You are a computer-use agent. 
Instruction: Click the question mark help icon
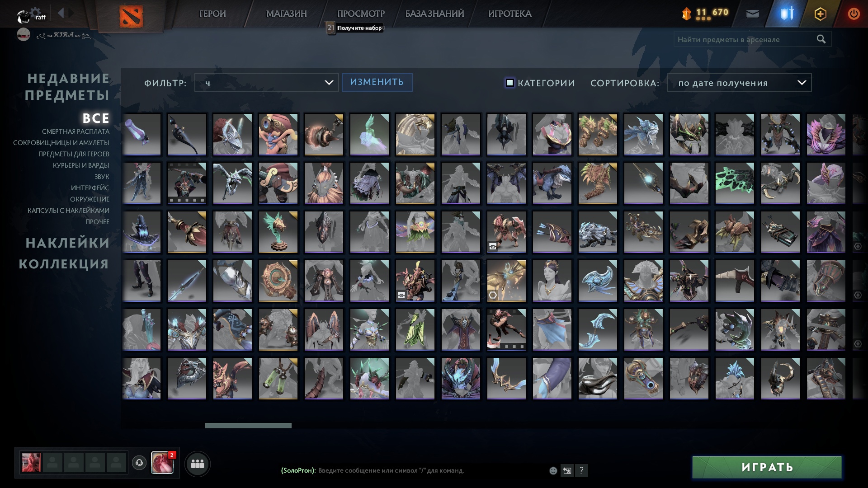pos(581,470)
